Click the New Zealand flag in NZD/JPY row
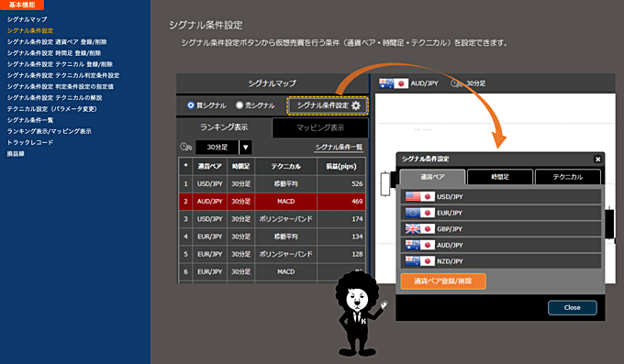This screenshot has height=364, width=624. (x=413, y=261)
